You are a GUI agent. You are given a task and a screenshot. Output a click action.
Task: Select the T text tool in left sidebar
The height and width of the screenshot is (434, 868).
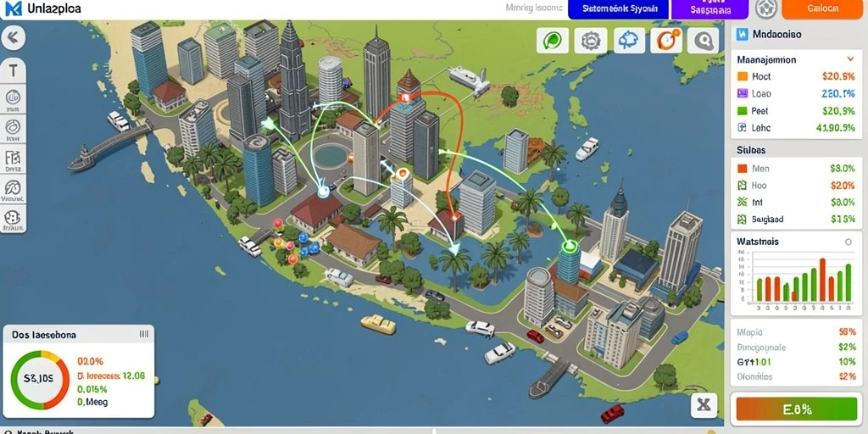[x=14, y=71]
